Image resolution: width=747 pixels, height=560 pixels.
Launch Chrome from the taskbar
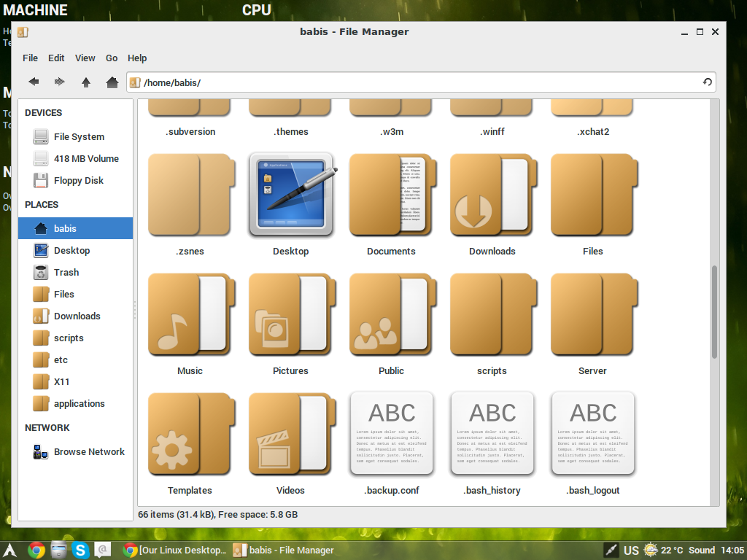[36, 551]
